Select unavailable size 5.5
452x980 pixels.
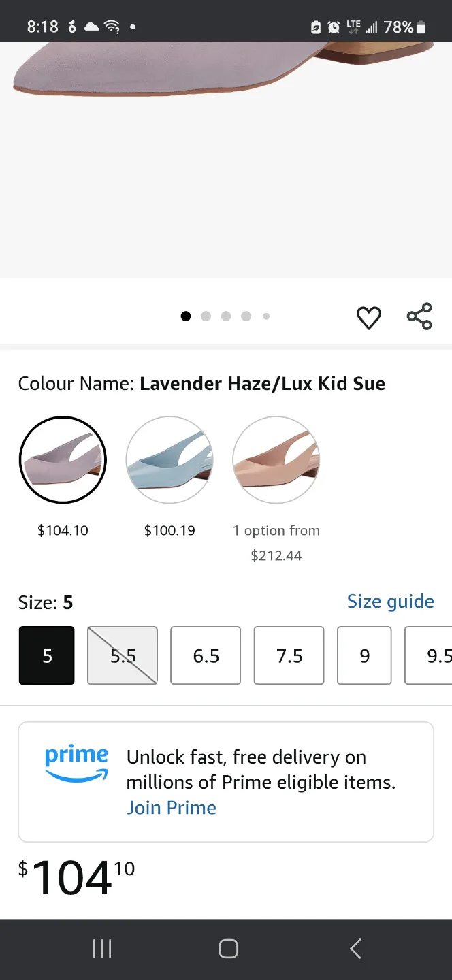[123, 655]
